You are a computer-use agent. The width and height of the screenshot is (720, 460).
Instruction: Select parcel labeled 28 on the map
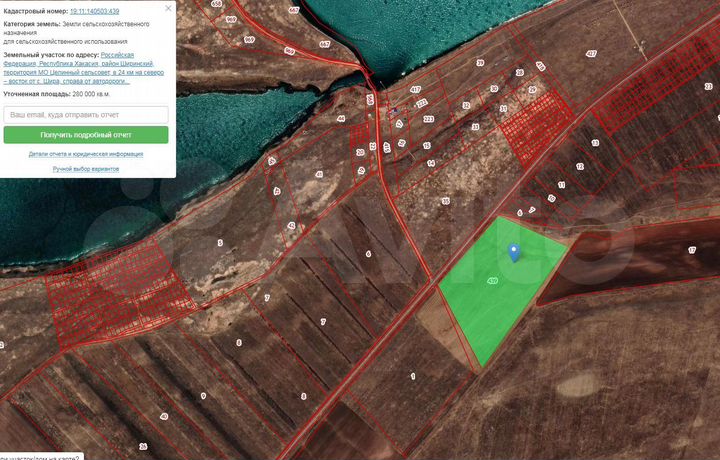(x=520, y=73)
